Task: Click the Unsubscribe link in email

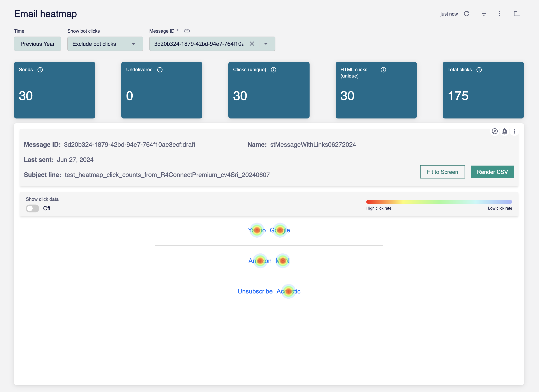Action: [255, 291]
